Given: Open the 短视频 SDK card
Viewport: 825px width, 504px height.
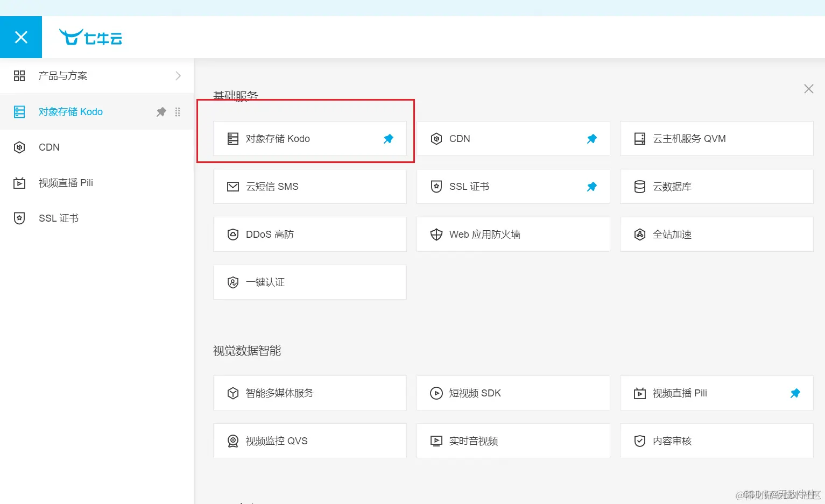Looking at the screenshot, I should click(x=513, y=393).
